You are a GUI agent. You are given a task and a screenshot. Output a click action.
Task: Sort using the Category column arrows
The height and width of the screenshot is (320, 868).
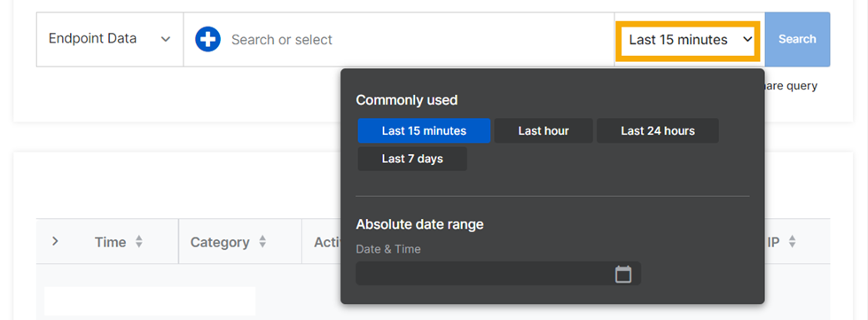tap(262, 242)
